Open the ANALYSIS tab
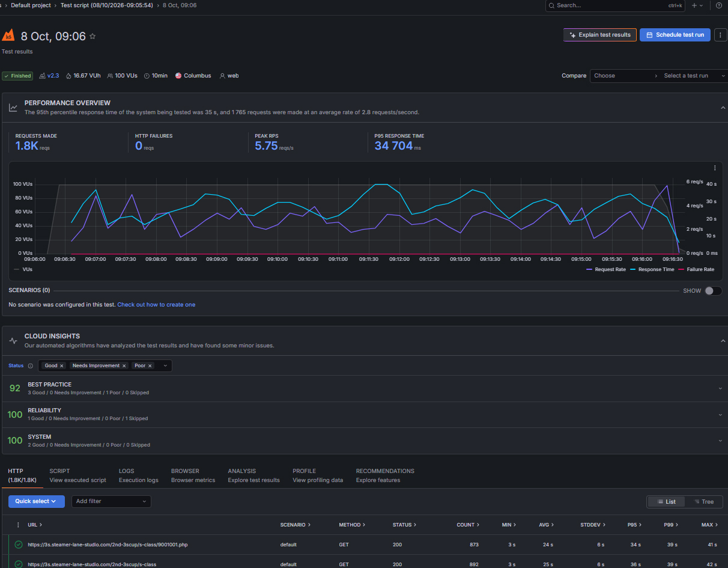Image resolution: width=728 pixels, height=568 pixels. (x=253, y=475)
